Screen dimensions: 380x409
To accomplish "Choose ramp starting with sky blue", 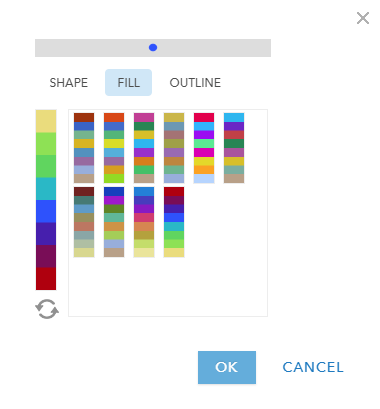I will tap(234, 148).
